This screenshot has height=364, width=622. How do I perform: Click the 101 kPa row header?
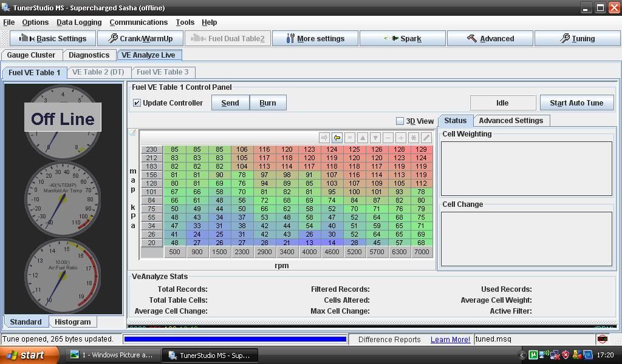151,192
